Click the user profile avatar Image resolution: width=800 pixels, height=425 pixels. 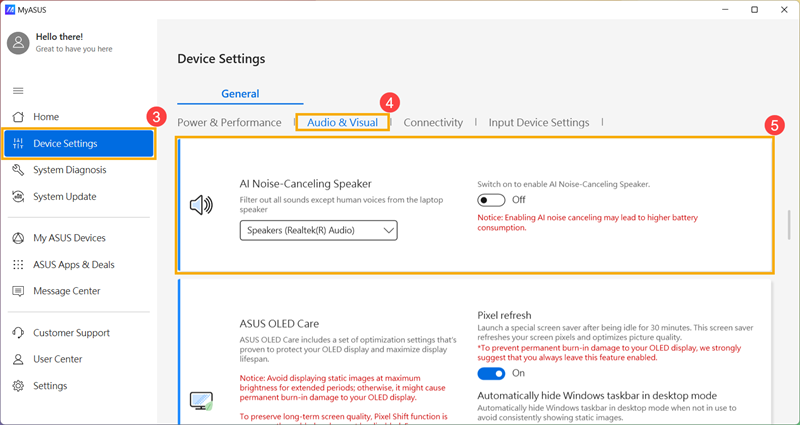[19, 42]
